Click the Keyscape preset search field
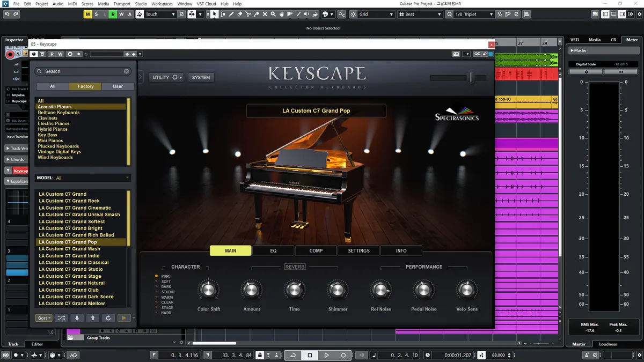This screenshot has height=362, width=644. tap(83, 71)
